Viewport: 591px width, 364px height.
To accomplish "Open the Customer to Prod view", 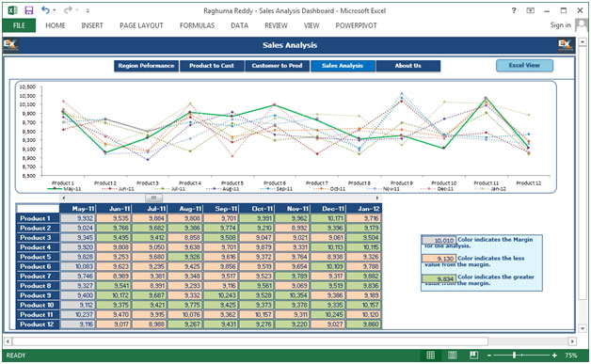I will tap(277, 66).
